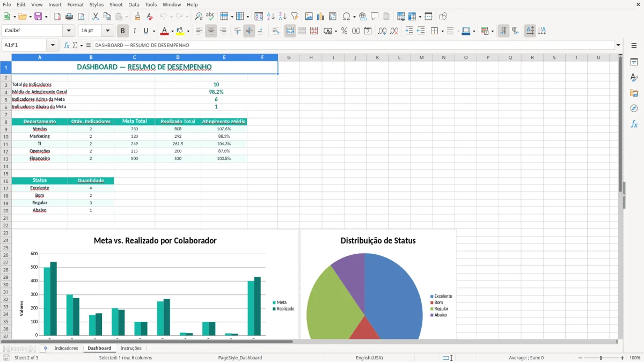Open the Borders dropdown arrow
This screenshot has height=362, width=644.
click(x=442, y=31)
